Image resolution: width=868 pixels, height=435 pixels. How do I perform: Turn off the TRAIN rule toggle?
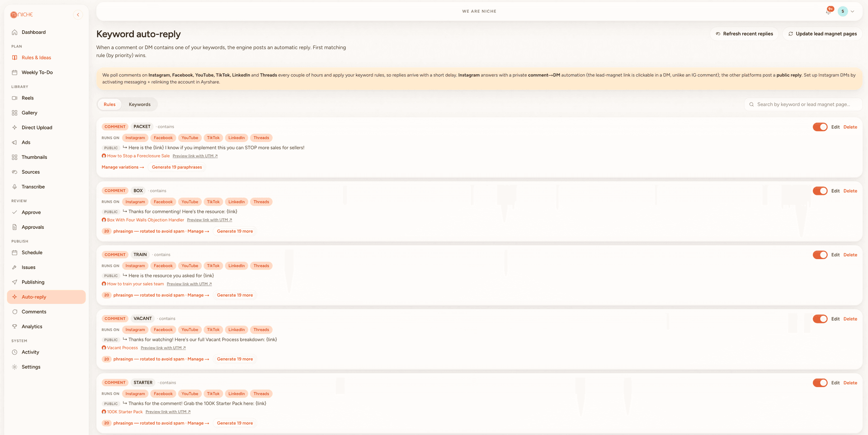tap(820, 255)
